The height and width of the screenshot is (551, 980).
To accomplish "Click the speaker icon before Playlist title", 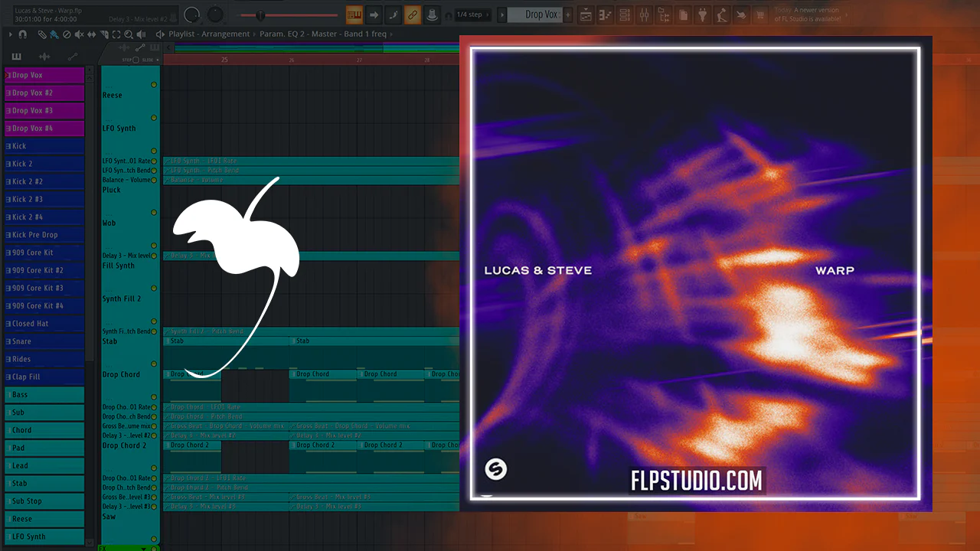I will click(160, 34).
